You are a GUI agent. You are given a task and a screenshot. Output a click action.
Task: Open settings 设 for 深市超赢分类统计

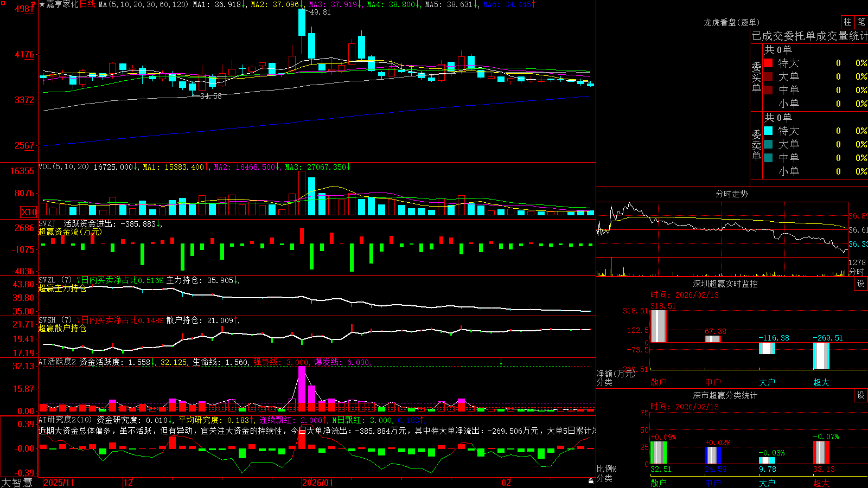point(861,395)
